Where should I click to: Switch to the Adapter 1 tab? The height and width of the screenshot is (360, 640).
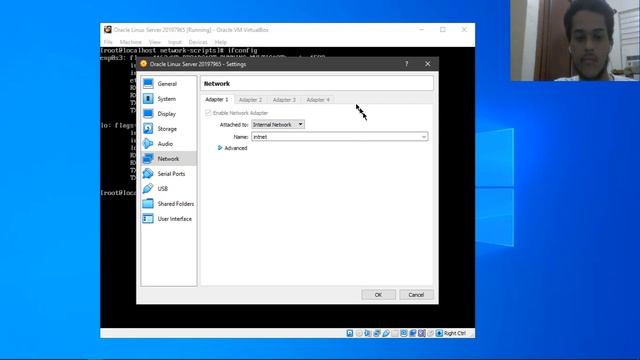click(217, 100)
